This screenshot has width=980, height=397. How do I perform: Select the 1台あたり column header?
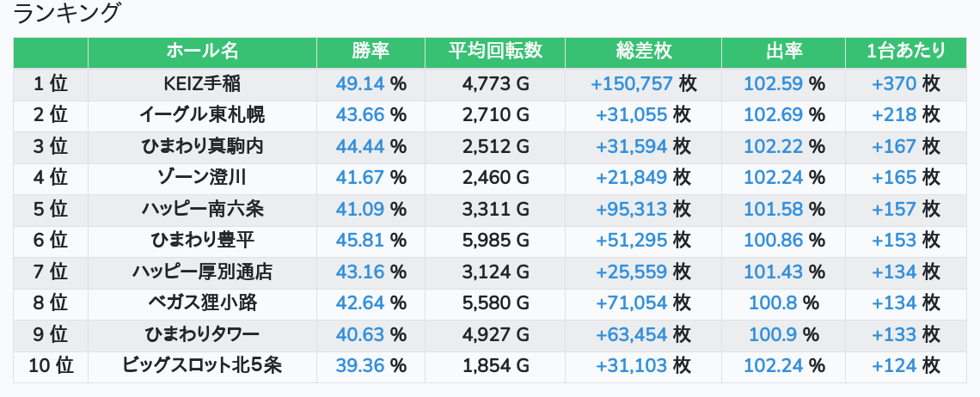(906, 52)
